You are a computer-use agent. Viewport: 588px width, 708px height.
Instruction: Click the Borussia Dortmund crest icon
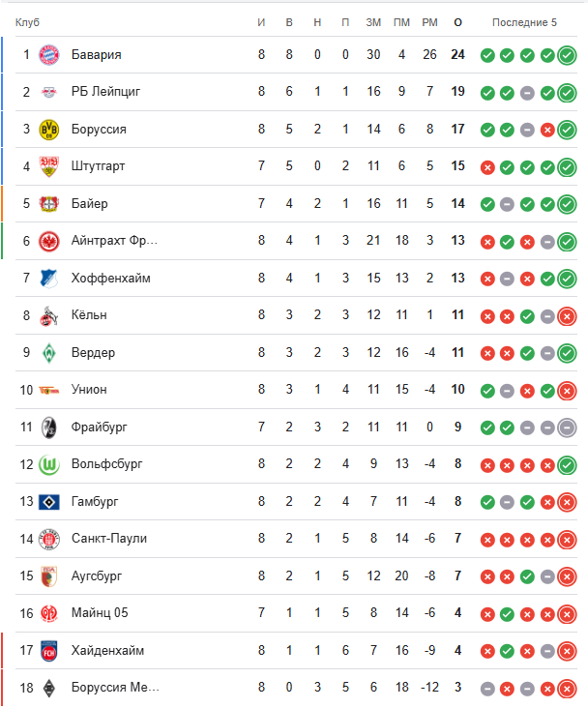point(48,130)
